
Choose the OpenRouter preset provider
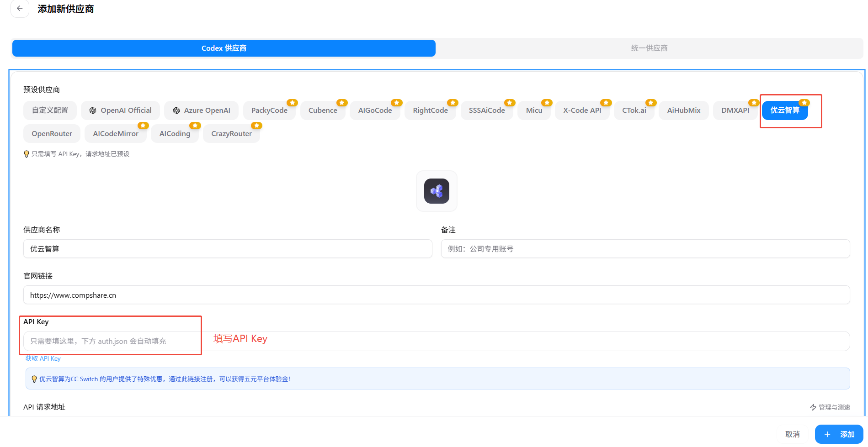[x=52, y=134]
